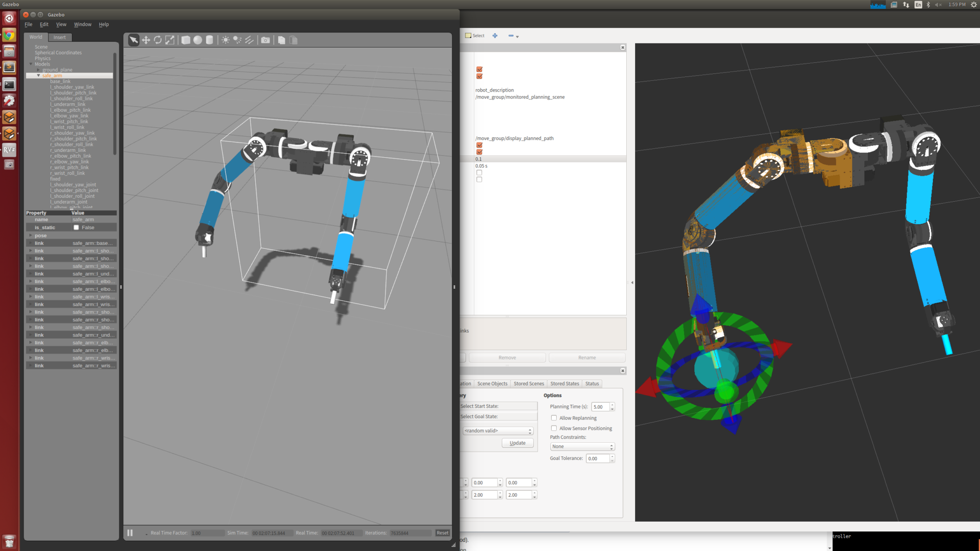Pause the Gazebo simulation

tap(130, 533)
